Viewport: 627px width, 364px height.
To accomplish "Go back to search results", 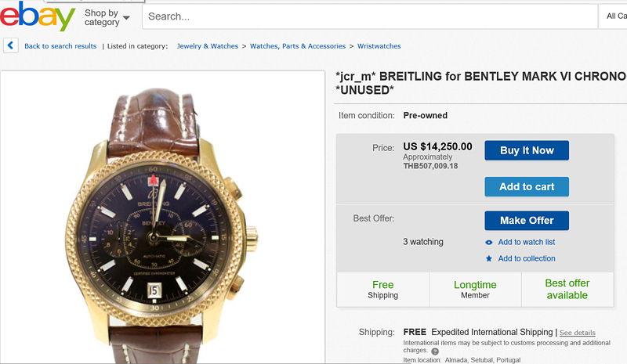I will (x=60, y=46).
